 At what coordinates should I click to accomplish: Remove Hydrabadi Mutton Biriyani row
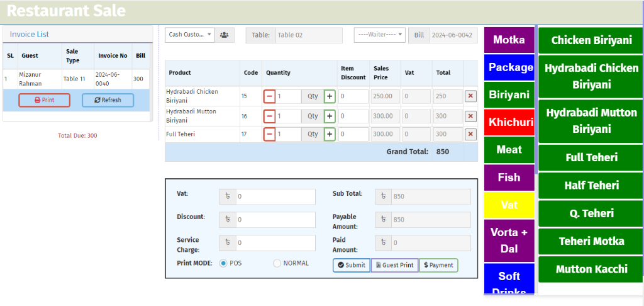tap(470, 116)
